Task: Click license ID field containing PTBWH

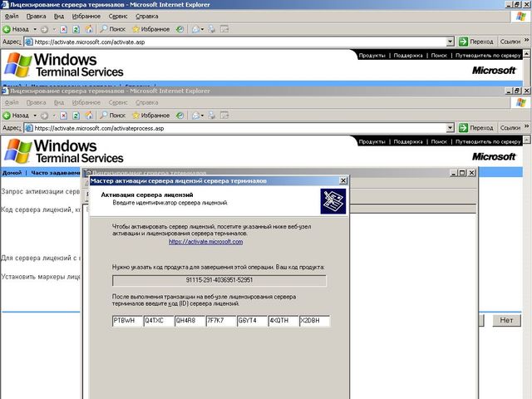Action: coord(127,321)
